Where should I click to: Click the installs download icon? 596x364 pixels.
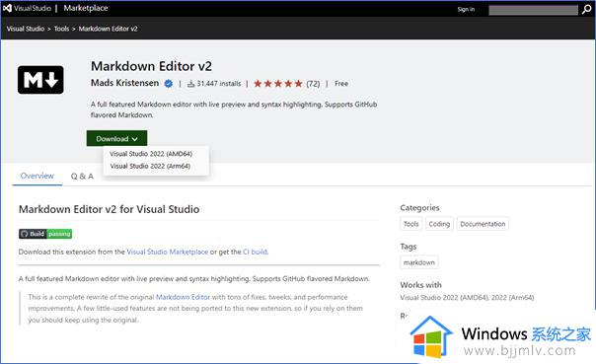click(x=191, y=84)
